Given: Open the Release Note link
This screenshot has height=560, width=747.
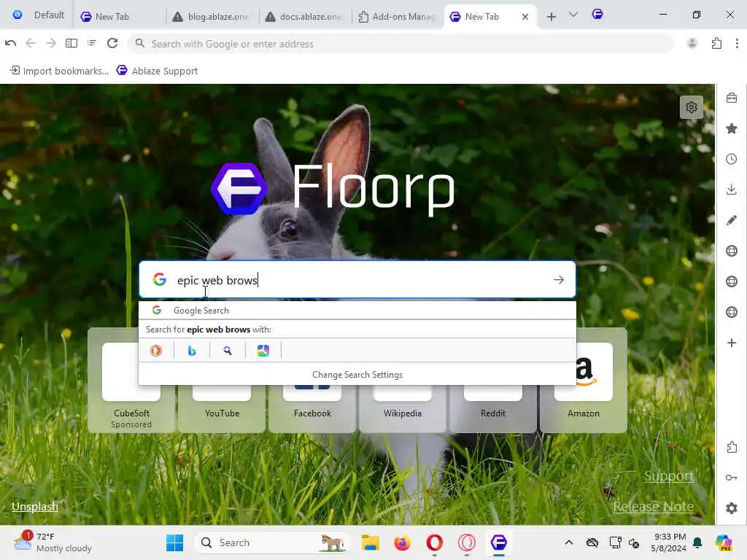Looking at the screenshot, I should (653, 506).
